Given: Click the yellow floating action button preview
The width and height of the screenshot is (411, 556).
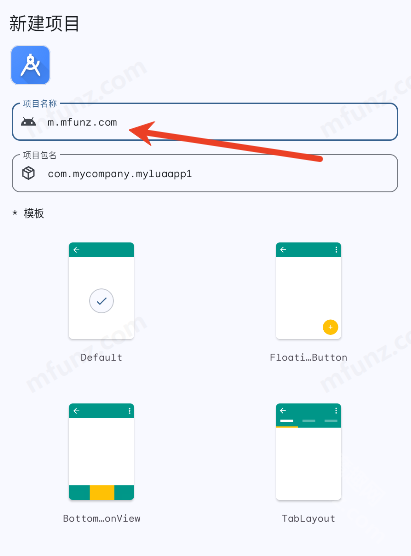Looking at the screenshot, I should pos(330,327).
